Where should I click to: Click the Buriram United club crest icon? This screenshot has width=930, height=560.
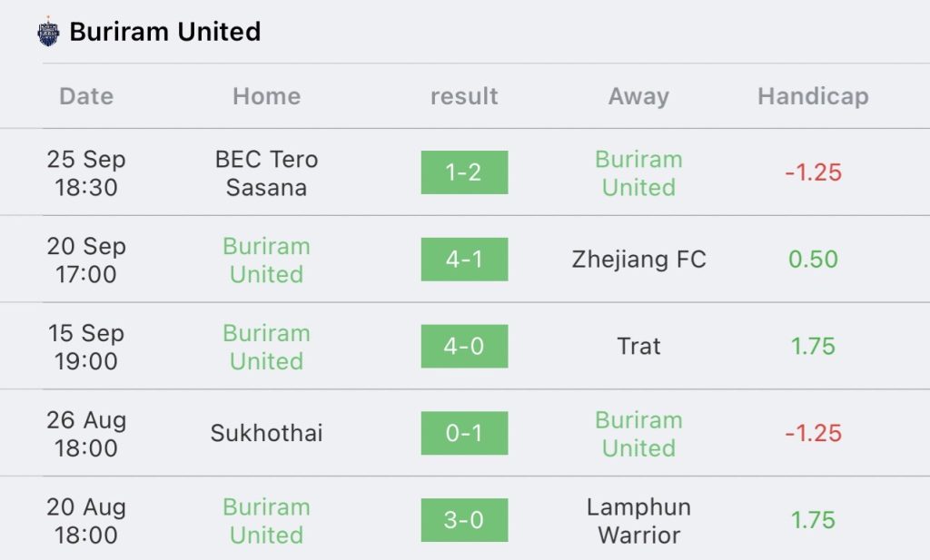point(48,32)
